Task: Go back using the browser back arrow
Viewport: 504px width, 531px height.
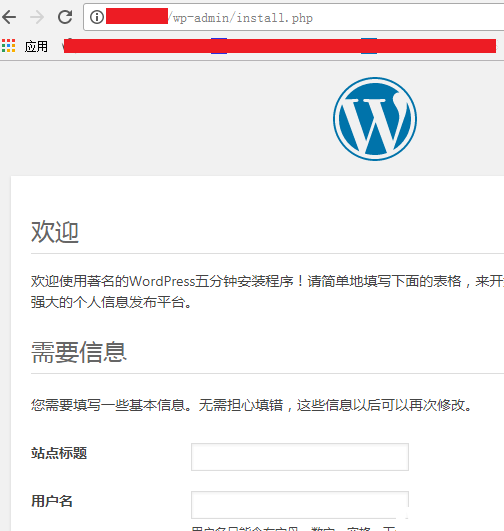Action: click(x=9, y=17)
